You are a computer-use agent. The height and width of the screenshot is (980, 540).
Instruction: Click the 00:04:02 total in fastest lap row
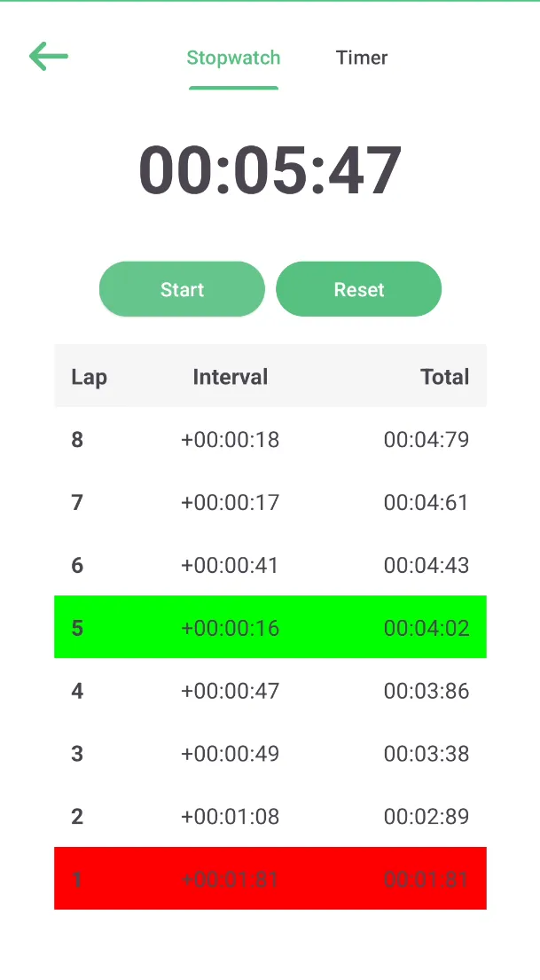(427, 628)
